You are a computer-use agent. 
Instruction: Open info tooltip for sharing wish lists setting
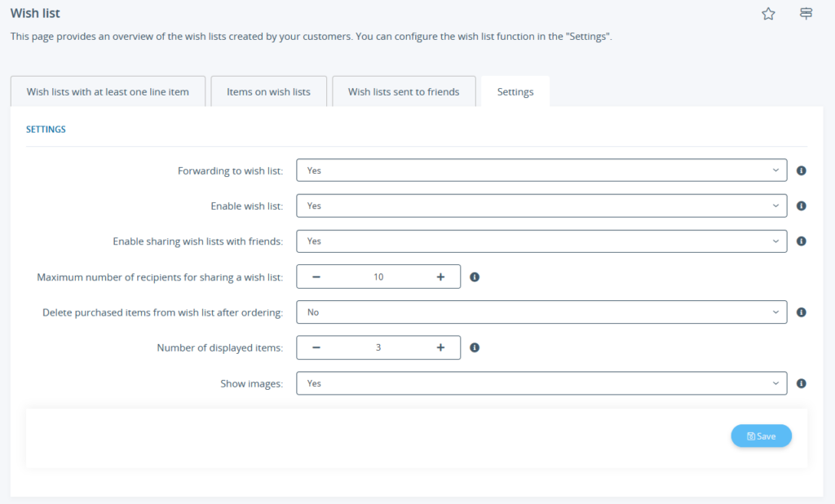801,241
